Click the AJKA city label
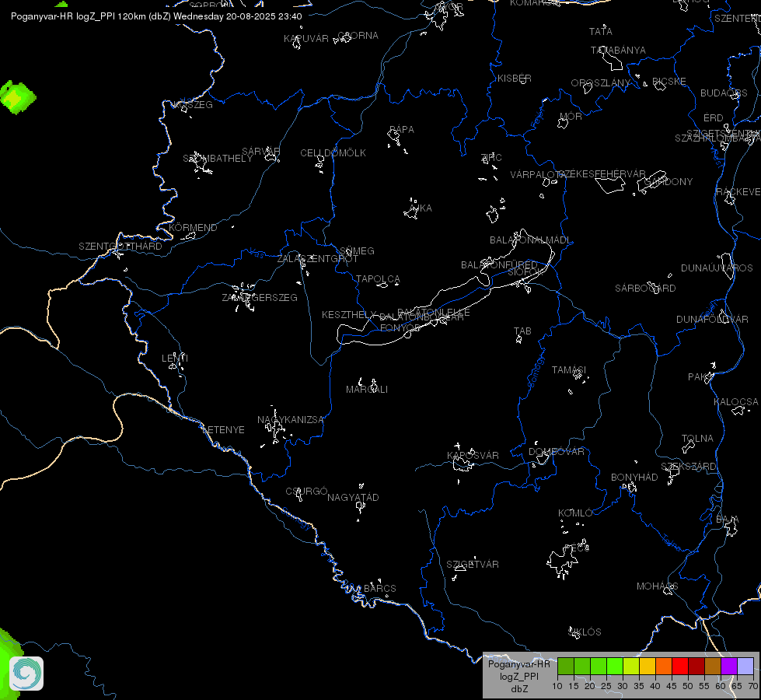The image size is (761, 700). click(x=421, y=208)
